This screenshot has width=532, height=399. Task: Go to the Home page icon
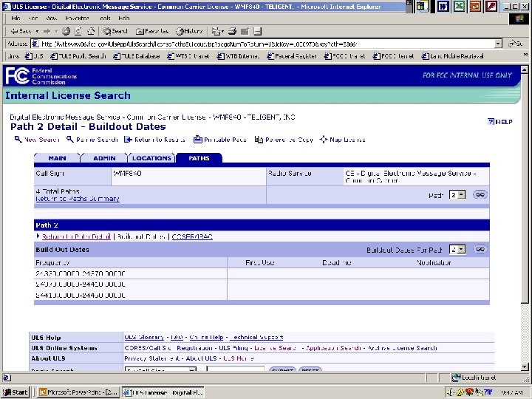[x=91, y=31]
